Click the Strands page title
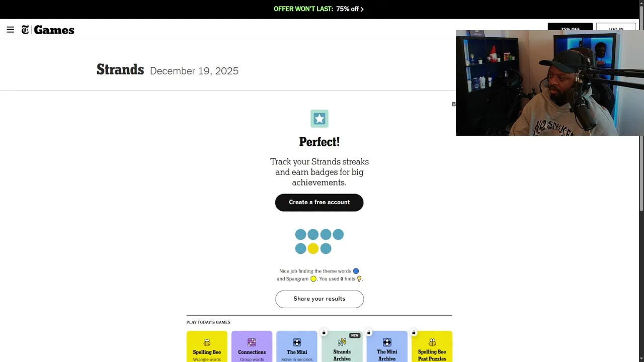The width and height of the screenshot is (644, 362). coord(120,70)
